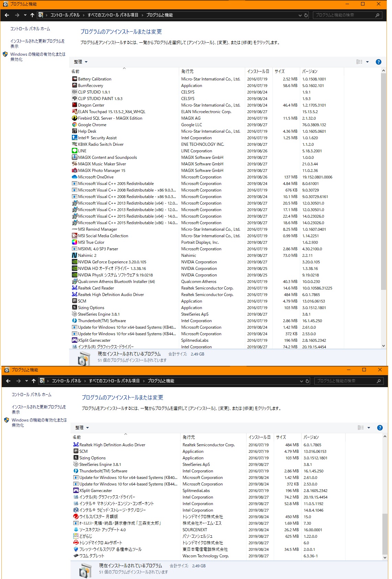Click the NVIDIA GeForce Experience icon

[x=74, y=262]
